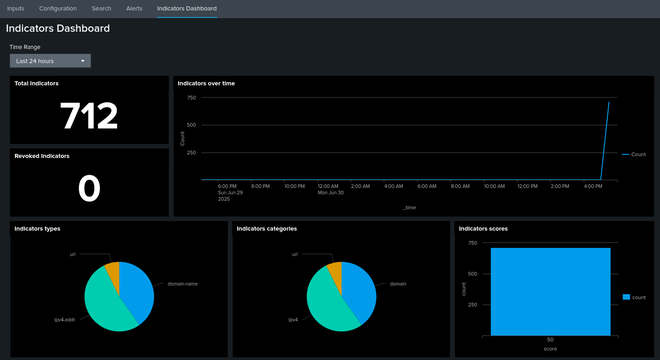Click the Indicators over time panel title
Screen dimensions: 660x360
tap(206, 83)
